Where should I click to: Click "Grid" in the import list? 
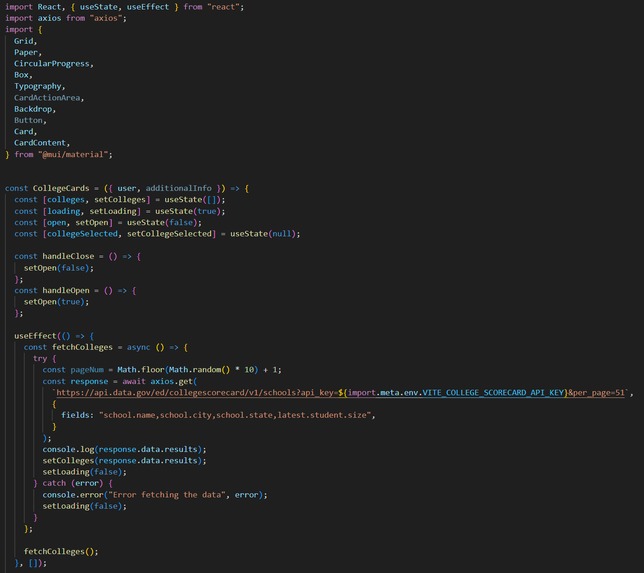pos(23,41)
